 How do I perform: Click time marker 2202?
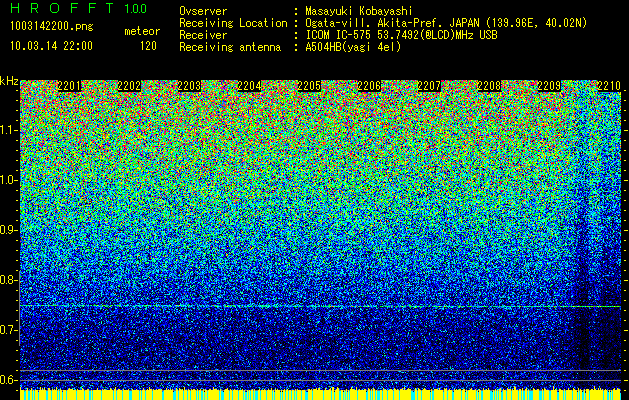129,86
